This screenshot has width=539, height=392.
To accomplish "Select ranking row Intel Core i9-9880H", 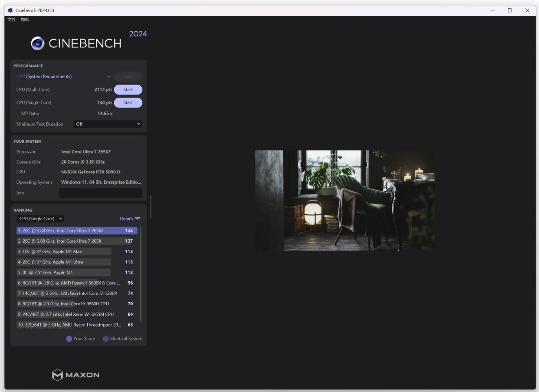I will point(77,304).
